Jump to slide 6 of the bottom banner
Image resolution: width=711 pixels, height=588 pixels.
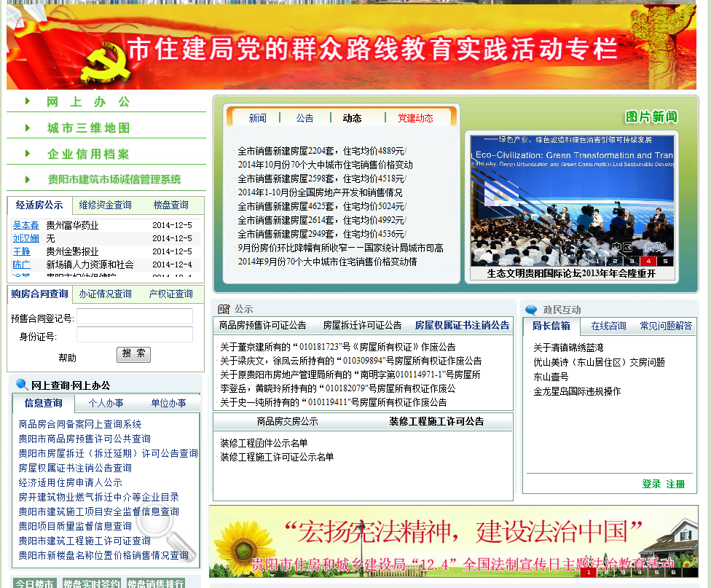[x=674, y=572]
